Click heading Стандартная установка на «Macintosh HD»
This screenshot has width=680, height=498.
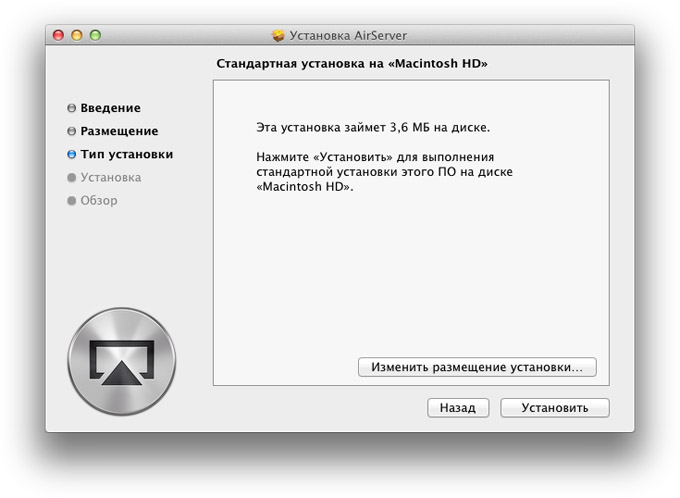tap(352, 64)
